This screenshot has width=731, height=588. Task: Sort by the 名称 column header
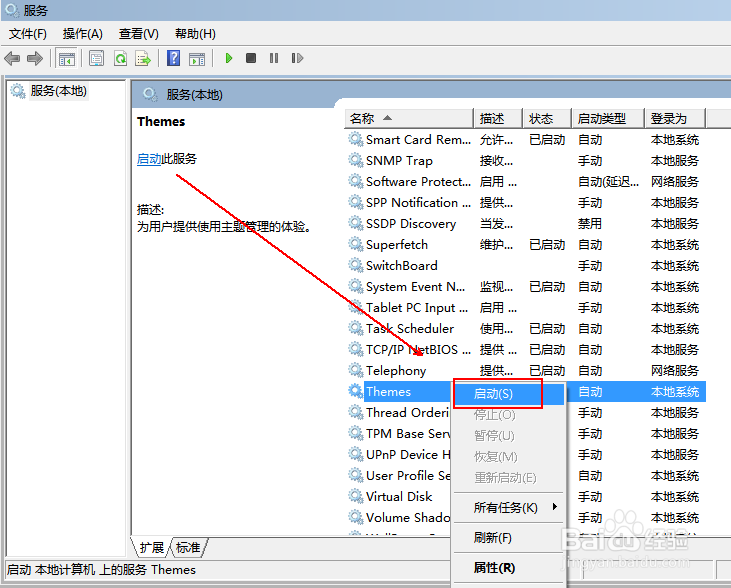(409, 118)
